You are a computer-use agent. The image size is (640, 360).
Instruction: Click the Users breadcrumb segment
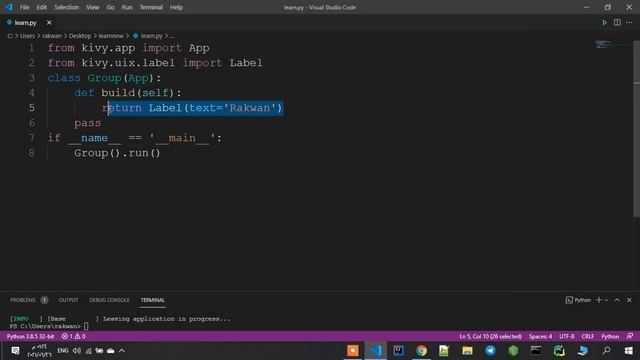(x=27, y=36)
